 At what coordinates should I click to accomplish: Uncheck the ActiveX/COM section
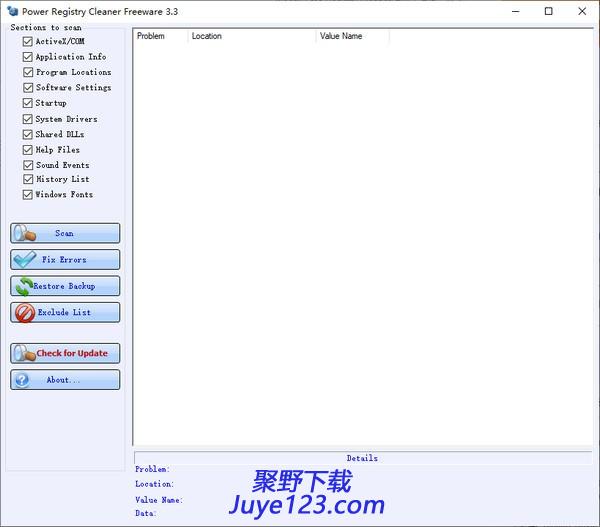pyautogui.click(x=28, y=41)
